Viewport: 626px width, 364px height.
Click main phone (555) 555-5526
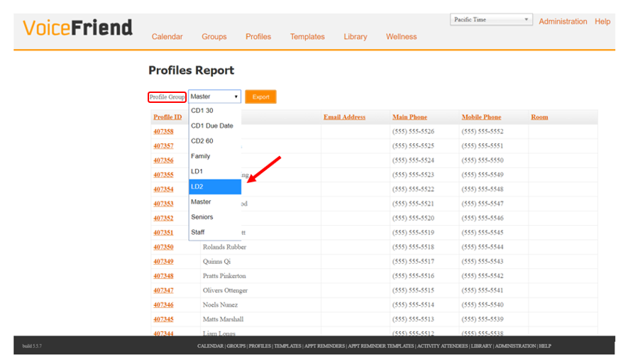point(413,131)
